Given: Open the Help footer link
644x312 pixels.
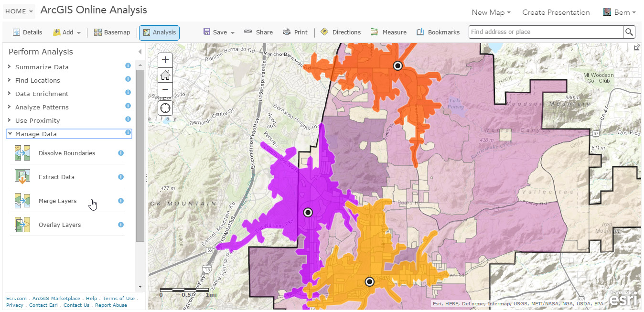Looking at the screenshot, I should [x=91, y=299].
